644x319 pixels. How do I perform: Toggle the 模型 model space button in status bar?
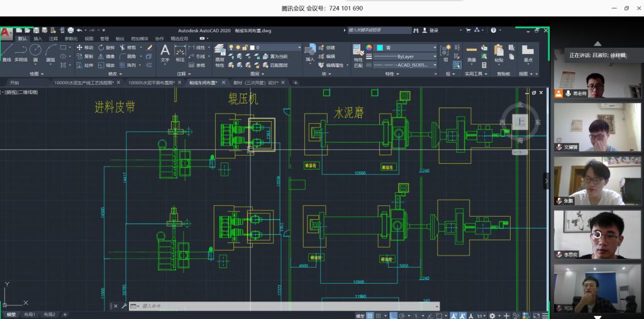[360, 315]
